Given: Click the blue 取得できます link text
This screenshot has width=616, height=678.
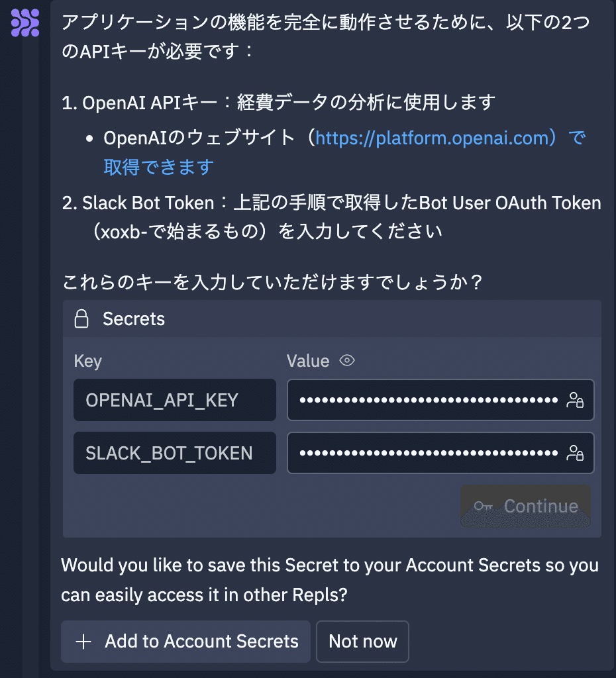Looking at the screenshot, I should tap(158, 167).
